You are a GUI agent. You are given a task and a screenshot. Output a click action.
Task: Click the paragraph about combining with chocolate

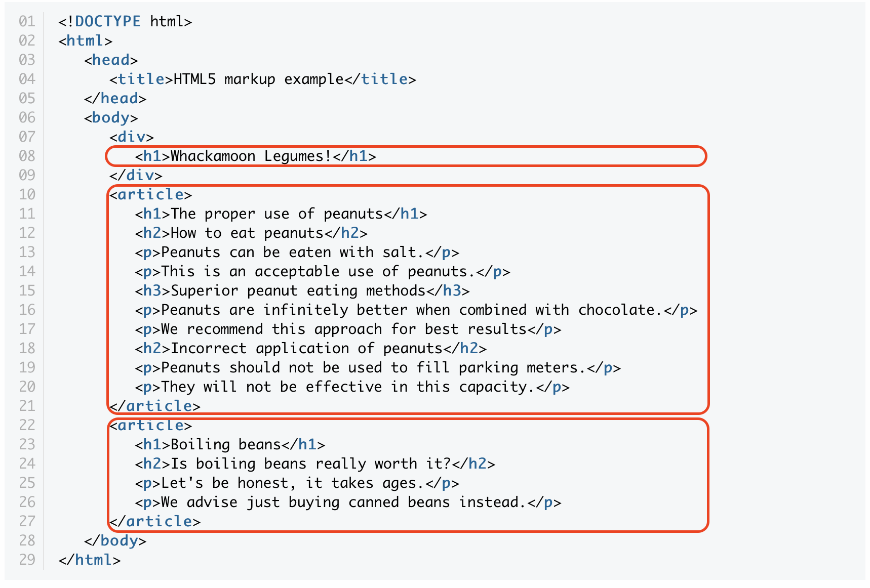[416, 310]
